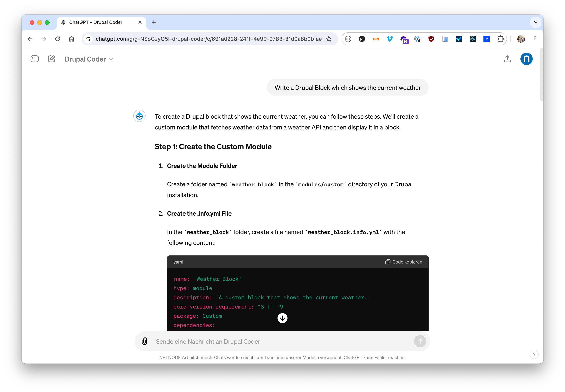Image resolution: width=565 pixels, height=392 pixels.
Task: Attach a file with paperclip icon
Action: coord(144,341)
